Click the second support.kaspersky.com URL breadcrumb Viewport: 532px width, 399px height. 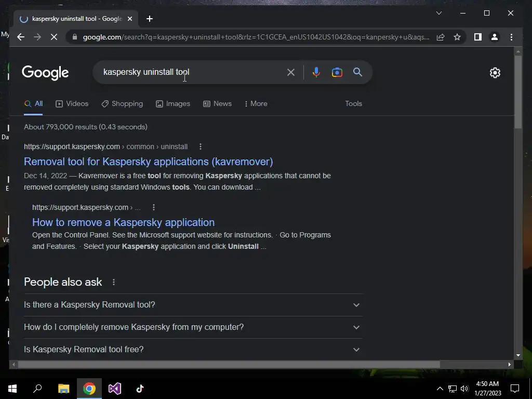click(86, 207)
